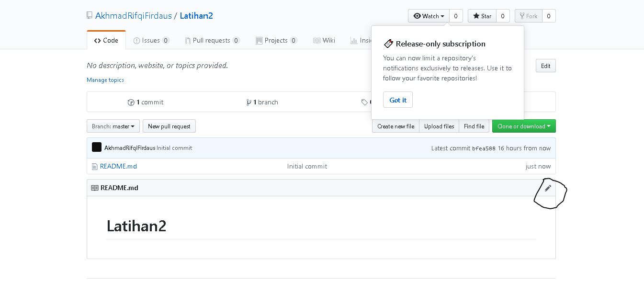Open the Branch: master dropdown
This screenshot has width=644, height=283.
click(113, 126)
